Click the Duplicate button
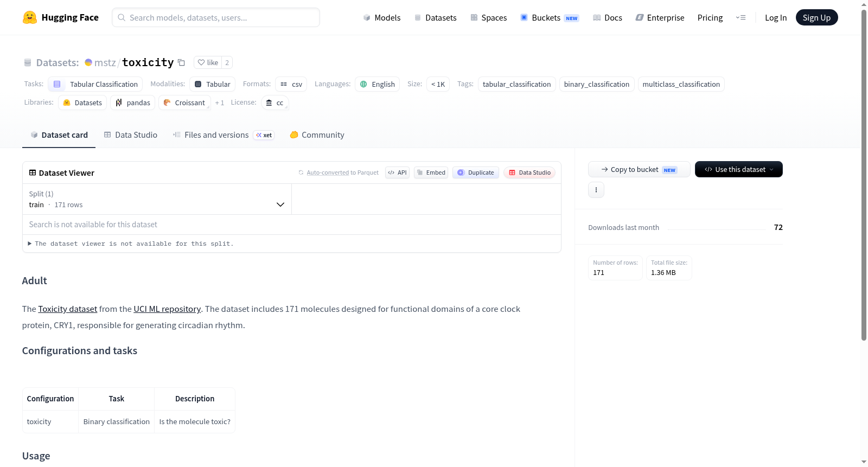 (x=475, y=172)
